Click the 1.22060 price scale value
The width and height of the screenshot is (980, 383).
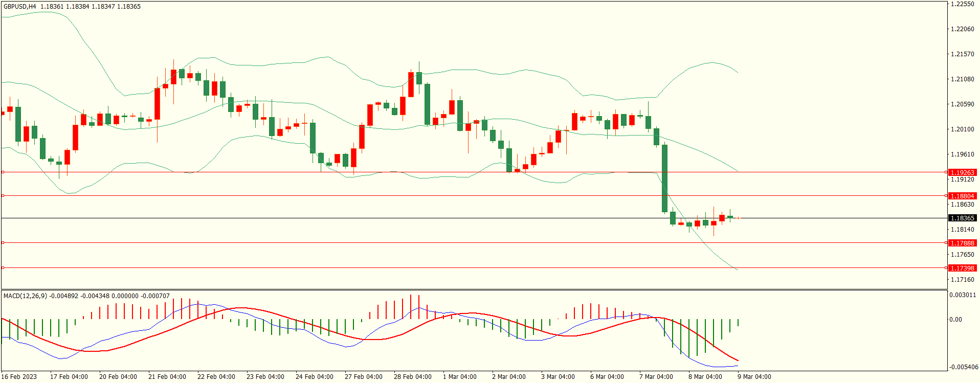(962, 29)
